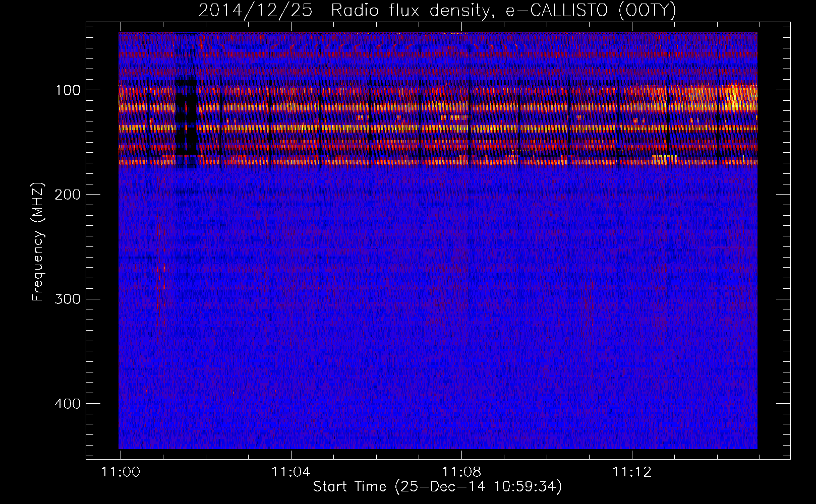Click the 11:08 time tick label

pyautogui.click(x=461, y=472)
